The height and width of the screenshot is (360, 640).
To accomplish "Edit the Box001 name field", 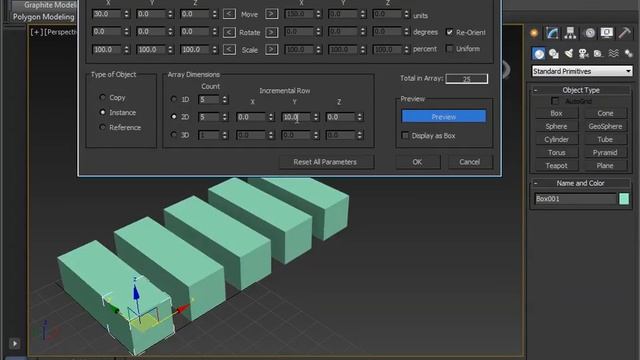I will tap(575, 199).
